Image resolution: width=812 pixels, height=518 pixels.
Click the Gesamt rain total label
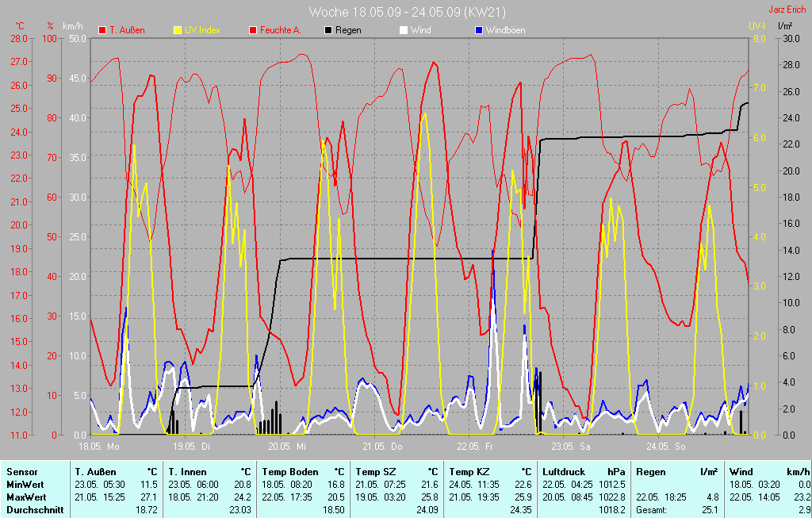coord(652,509)
